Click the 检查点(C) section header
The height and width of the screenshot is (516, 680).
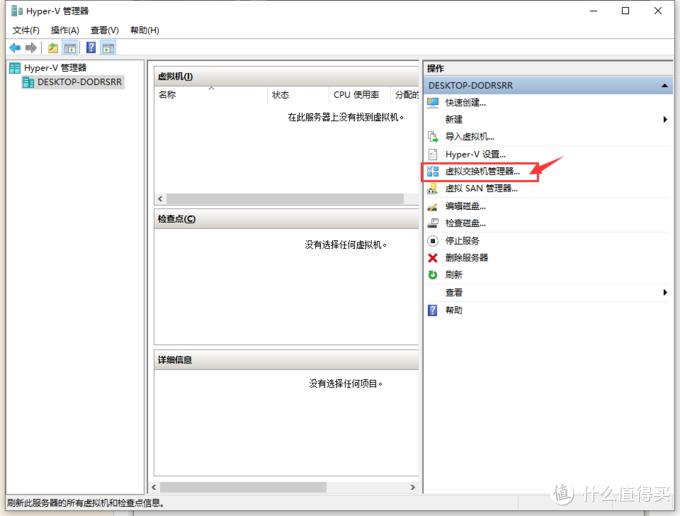tap(286, 219)
